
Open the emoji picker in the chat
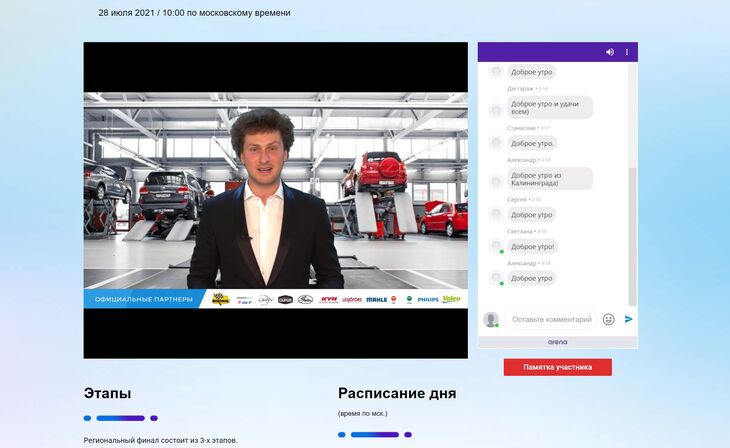point(608,319)
